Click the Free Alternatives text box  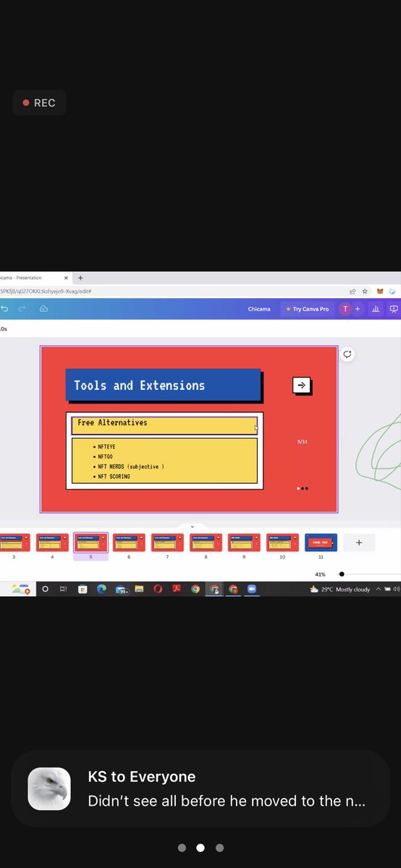(x=164, y=425)
